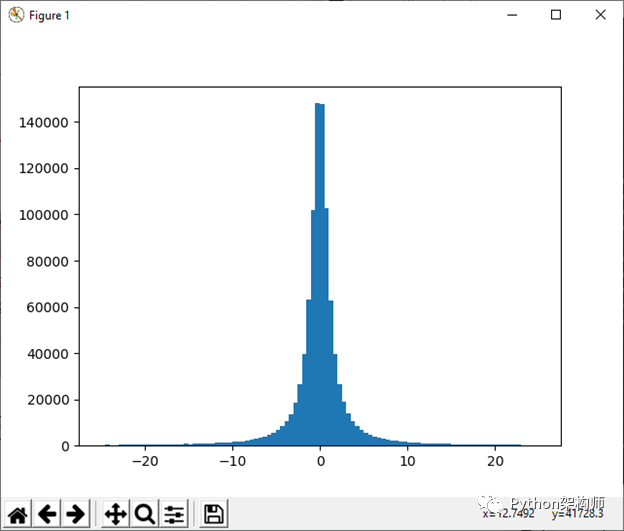Viewport: 624px width, 531px height.
Task: Minimize the Figure 1 window
Action: pyautogui.click(x=512, y=15)
